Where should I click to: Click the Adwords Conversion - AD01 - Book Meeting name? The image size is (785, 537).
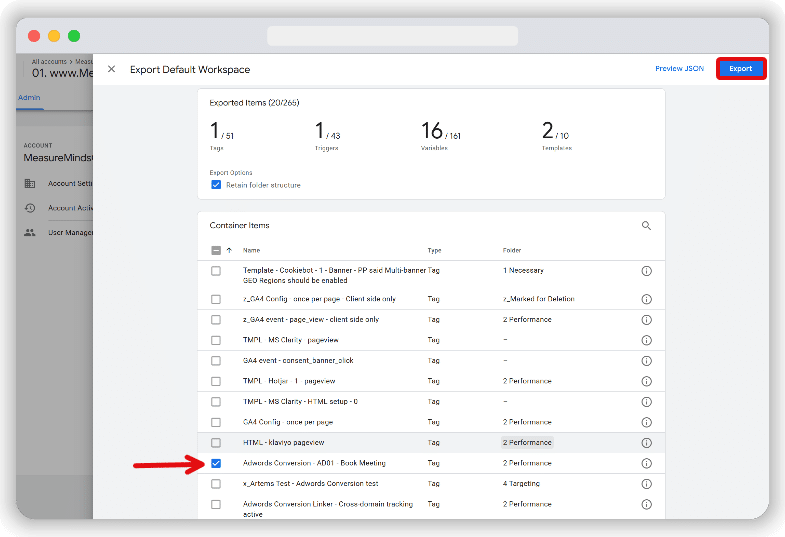[x=314, y=463]
